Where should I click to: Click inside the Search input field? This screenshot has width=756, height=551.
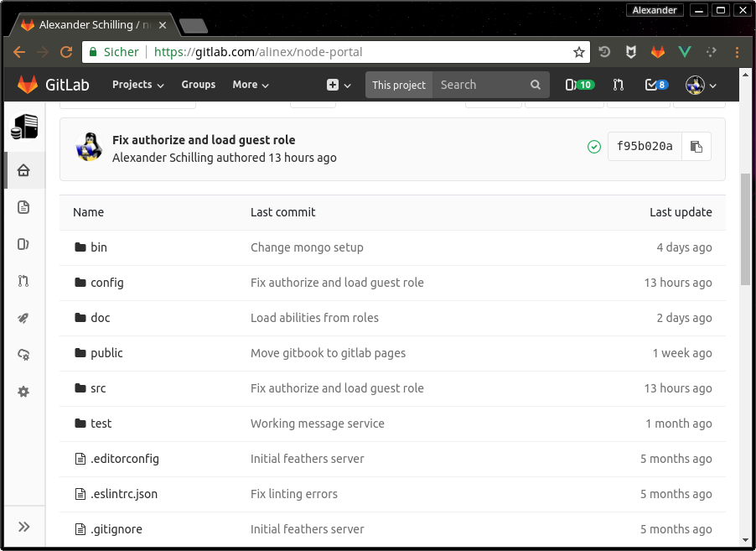click(478, 85)
